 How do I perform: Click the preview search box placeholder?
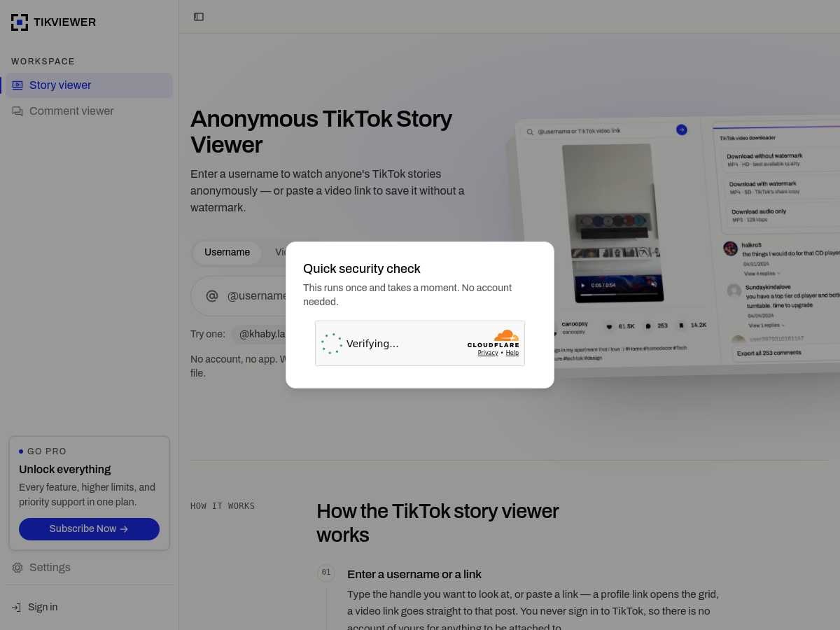coord(579,131)
